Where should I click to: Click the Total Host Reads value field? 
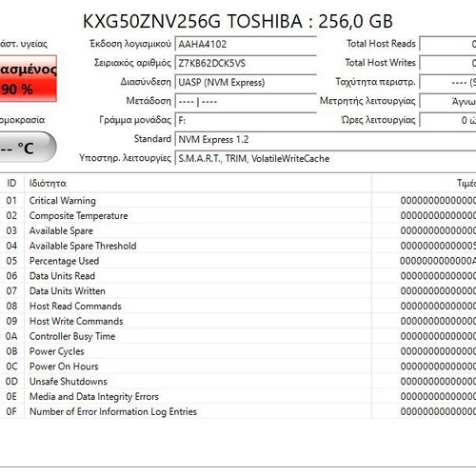click(447, 44)
